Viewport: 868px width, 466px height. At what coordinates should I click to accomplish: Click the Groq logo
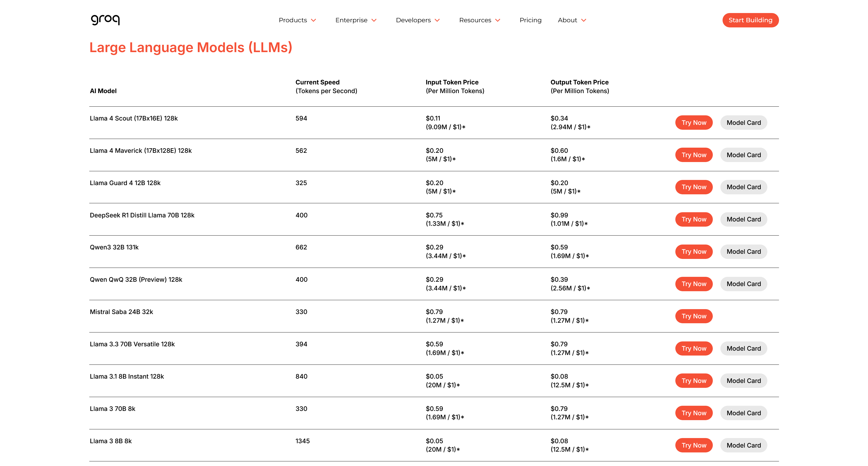tap(105, 20)
